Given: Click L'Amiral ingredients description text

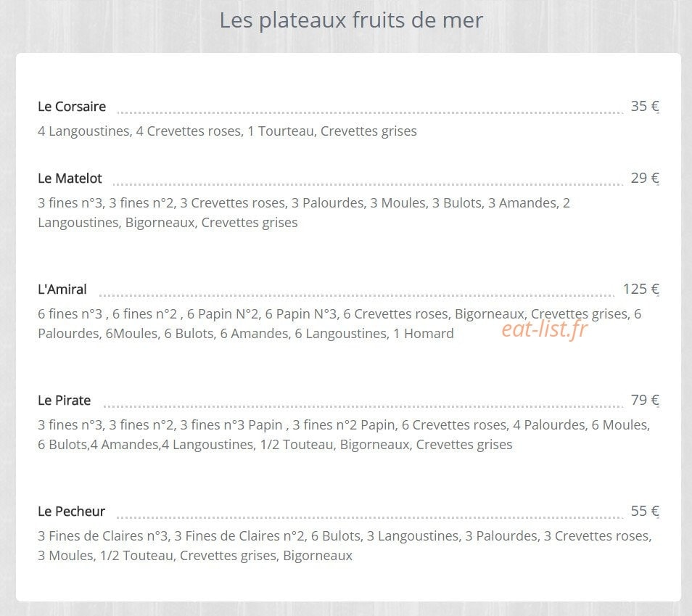Looking at the screenshot, I should click(339, 323).
